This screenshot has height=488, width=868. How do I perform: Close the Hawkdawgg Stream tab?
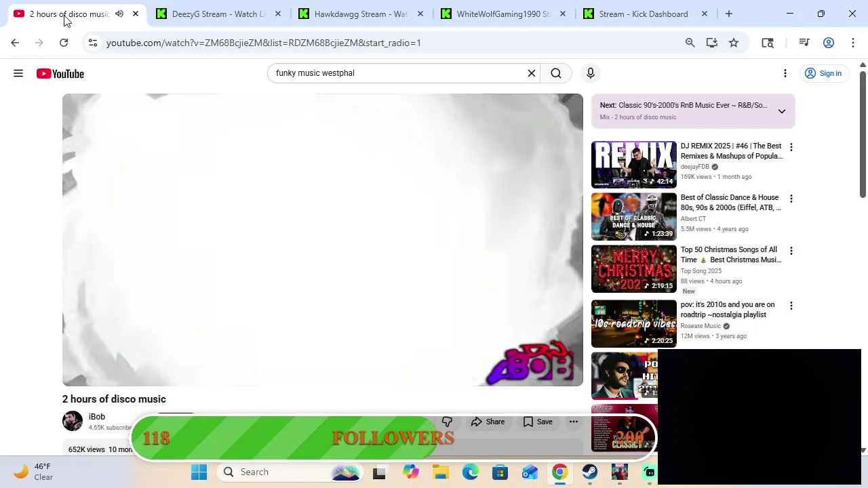pyautogui.click(x=420, y=14)
